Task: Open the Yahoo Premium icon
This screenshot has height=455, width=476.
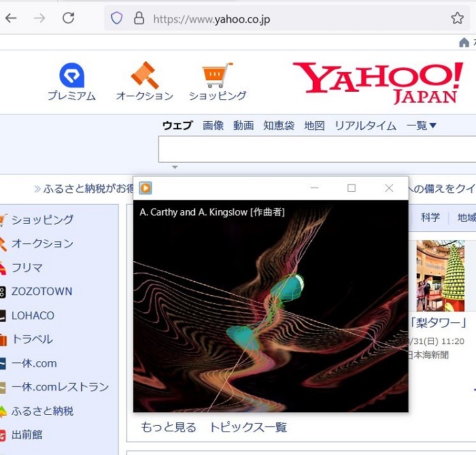Action: [x=71, y=75]
